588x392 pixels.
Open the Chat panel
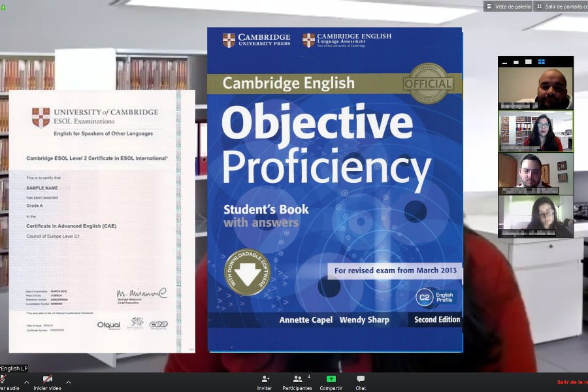pos(361,383)
